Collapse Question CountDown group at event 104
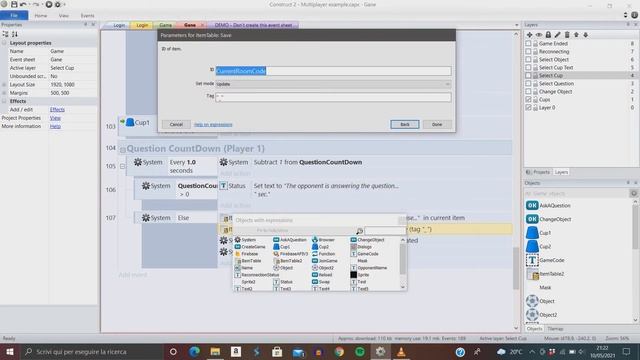 click(x=122, y=150)
